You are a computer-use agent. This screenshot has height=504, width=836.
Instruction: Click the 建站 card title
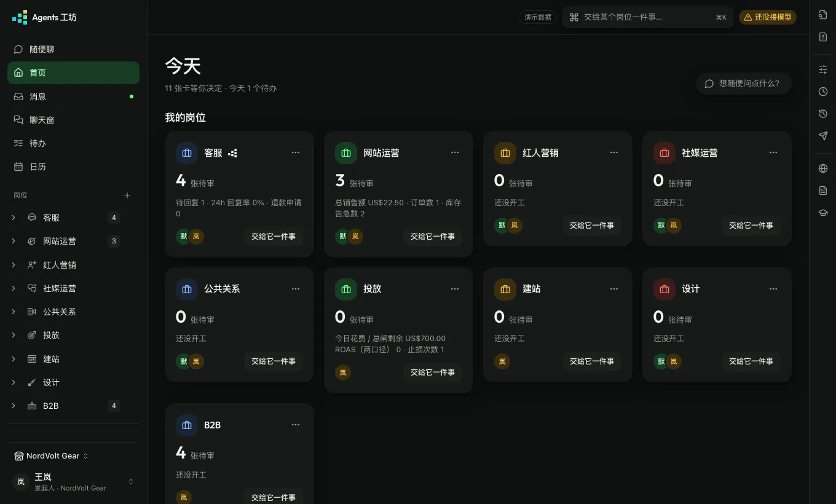point(532,289)
